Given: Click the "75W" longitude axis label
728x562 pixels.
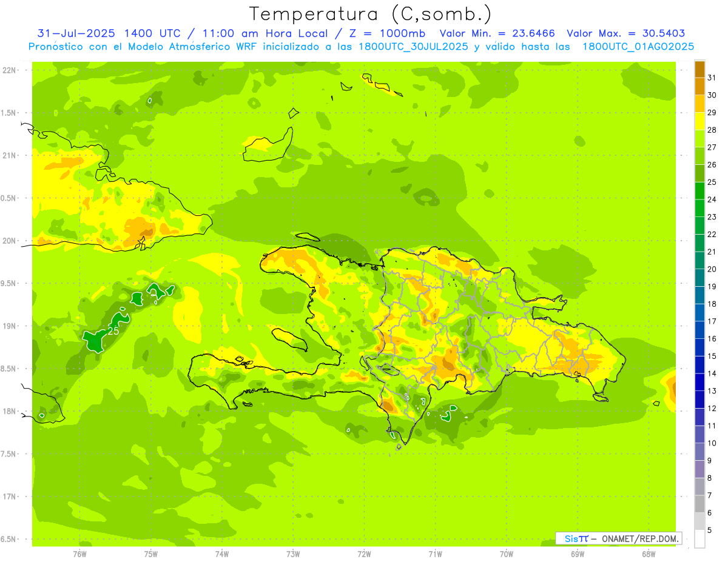Looking at the screenshot, I should [151, 554].
